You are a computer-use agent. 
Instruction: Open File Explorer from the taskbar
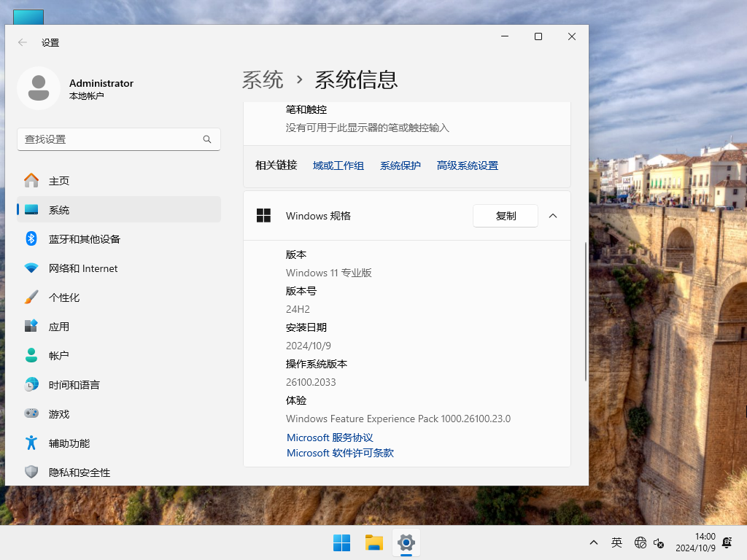[x=373, y=542]
